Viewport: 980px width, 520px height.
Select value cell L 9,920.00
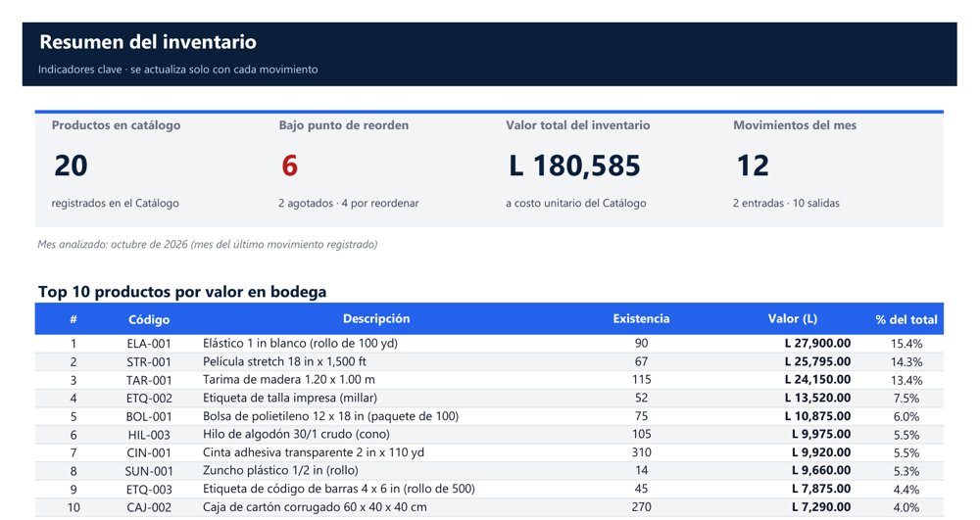[x=821, y=452]
